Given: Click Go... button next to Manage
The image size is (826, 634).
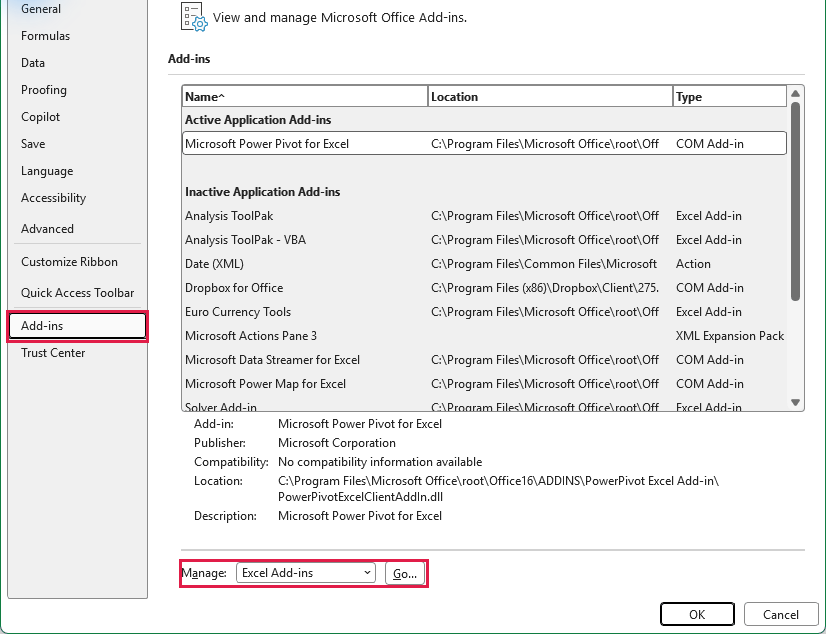Looking at the screenshot, I should point(405,573).
